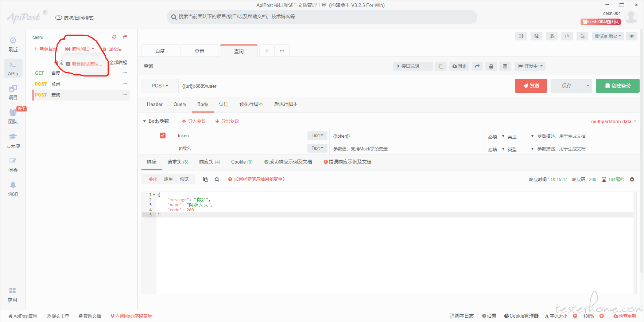
Task: Click the 发送 send button
Action: coord(531,86)
